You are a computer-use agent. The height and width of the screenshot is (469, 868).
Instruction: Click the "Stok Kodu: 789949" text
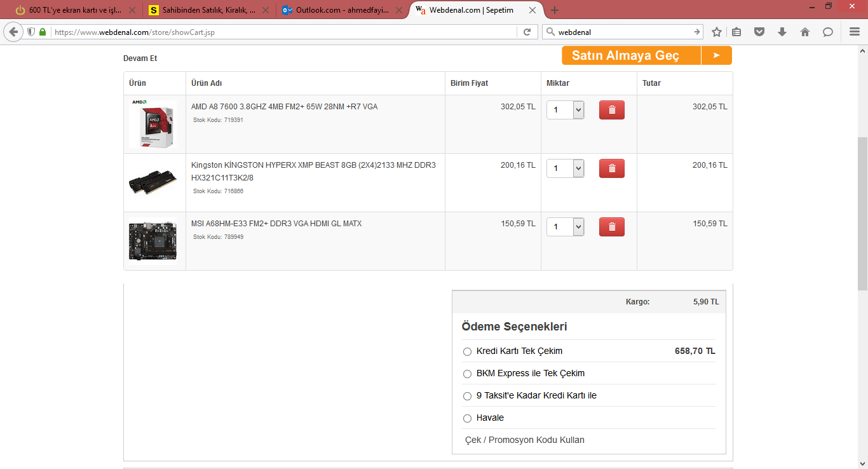click(x=218, y=237)
